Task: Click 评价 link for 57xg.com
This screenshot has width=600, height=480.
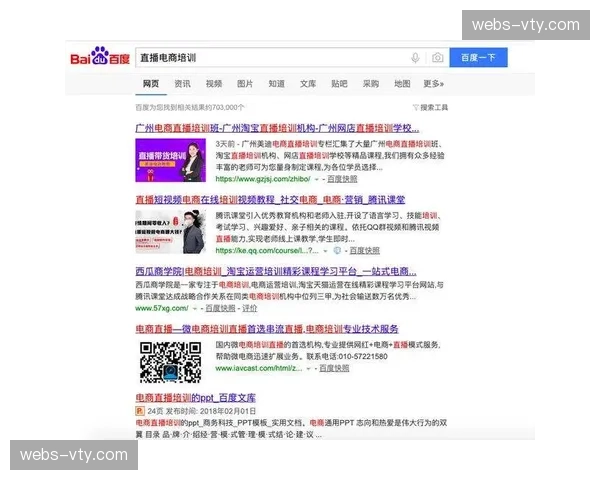Action: coord(249,308)
